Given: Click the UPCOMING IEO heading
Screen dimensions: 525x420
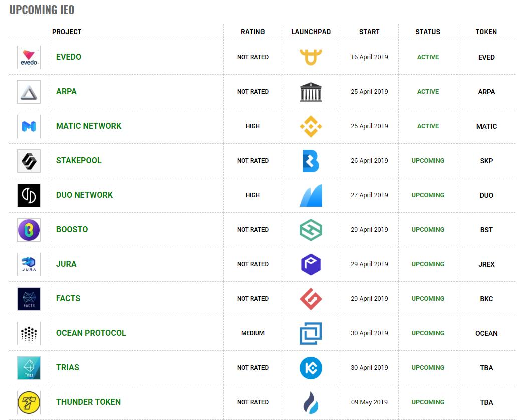Looking at the screenshot, I should [x=42, y=10].
